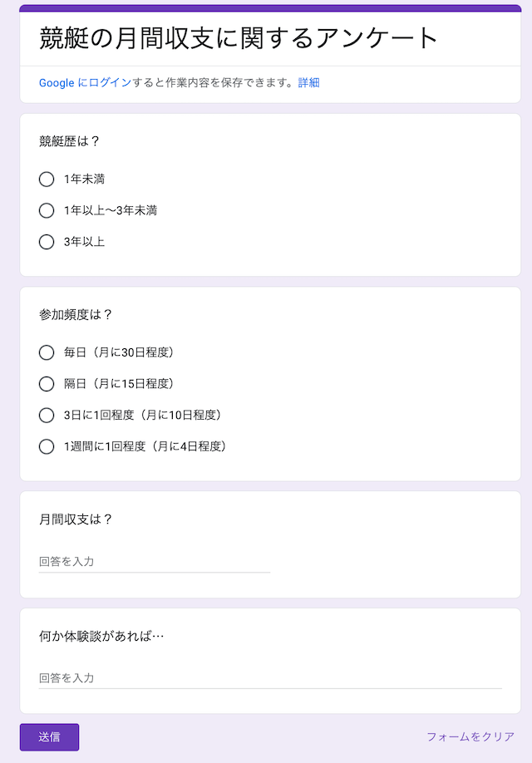The width and height of the screenshot is (532, 763).
Task: Click the 何か体験談があれば answer field
Action: point(269,678)
